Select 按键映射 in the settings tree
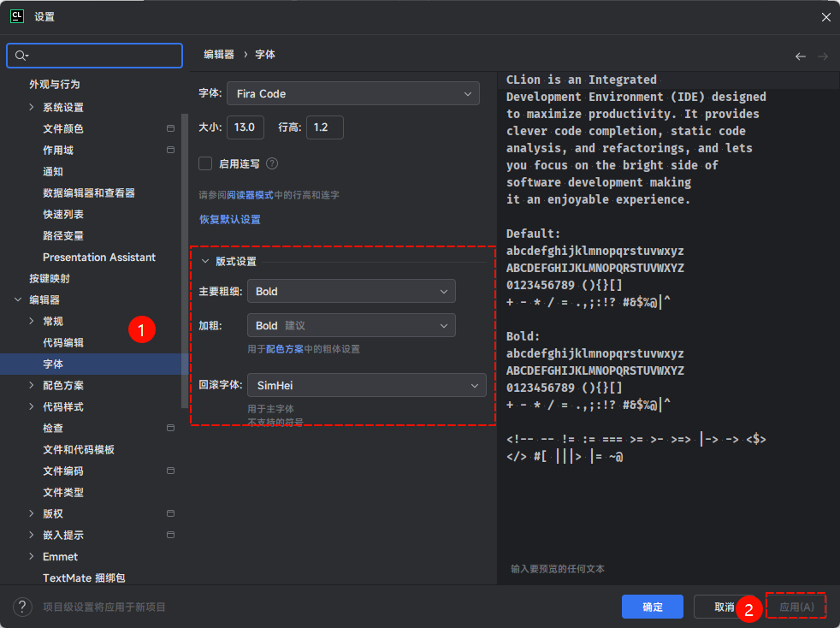The width and height of the screenshot is (840, 628). pos(50,279)
